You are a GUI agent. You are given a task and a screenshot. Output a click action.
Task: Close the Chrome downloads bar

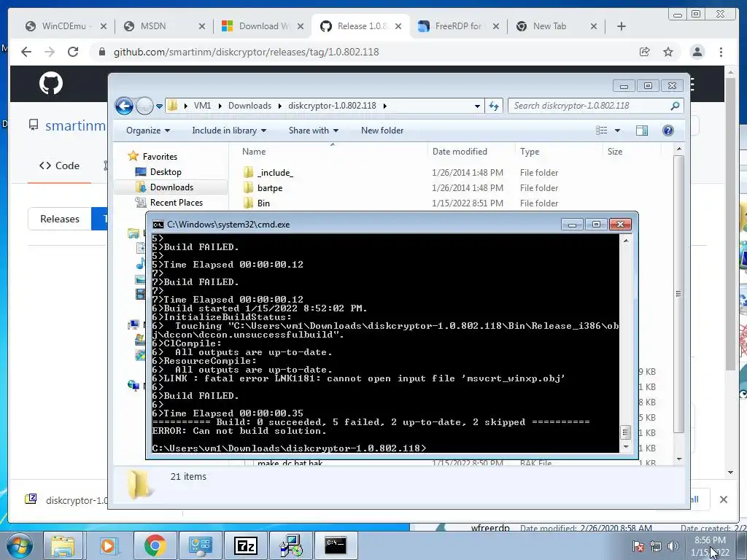[x=724, y=499]
